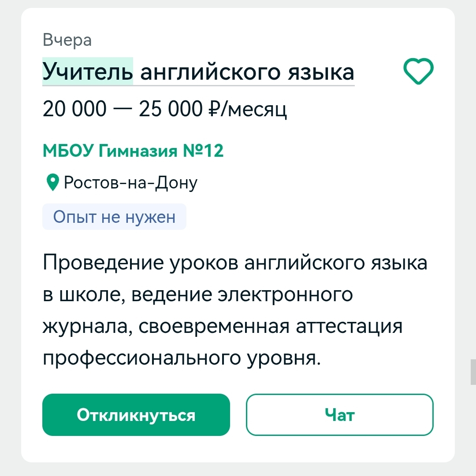Click the last description line "профессионального уровня."
Image resolution: width=476 pixels, height=476 pixels.
click(x=181, y=358)
